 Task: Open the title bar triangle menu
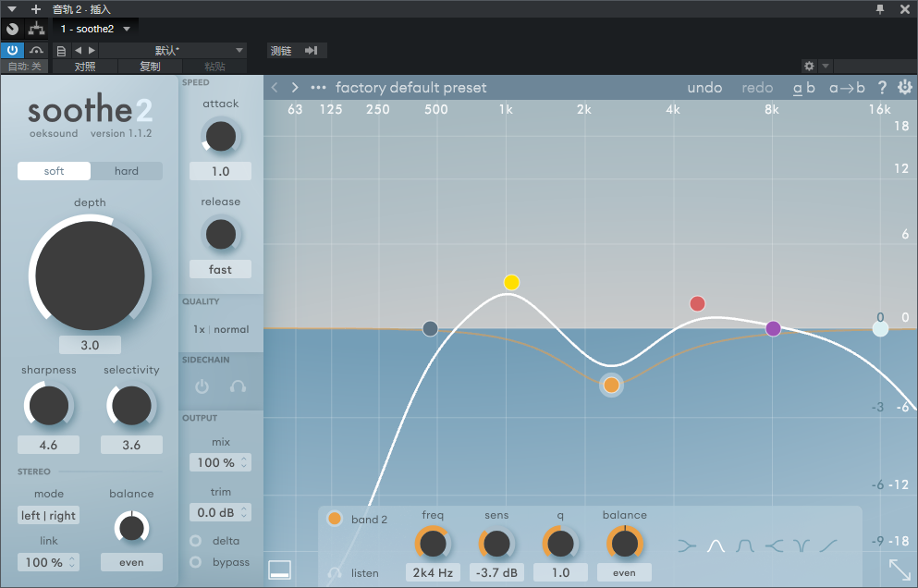click(12, 9)
